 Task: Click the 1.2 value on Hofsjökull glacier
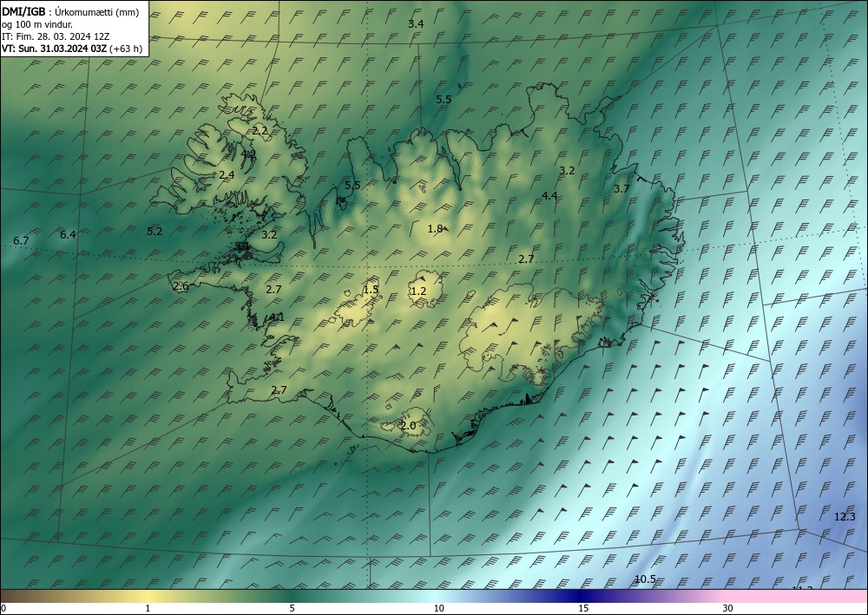[418, 291]
